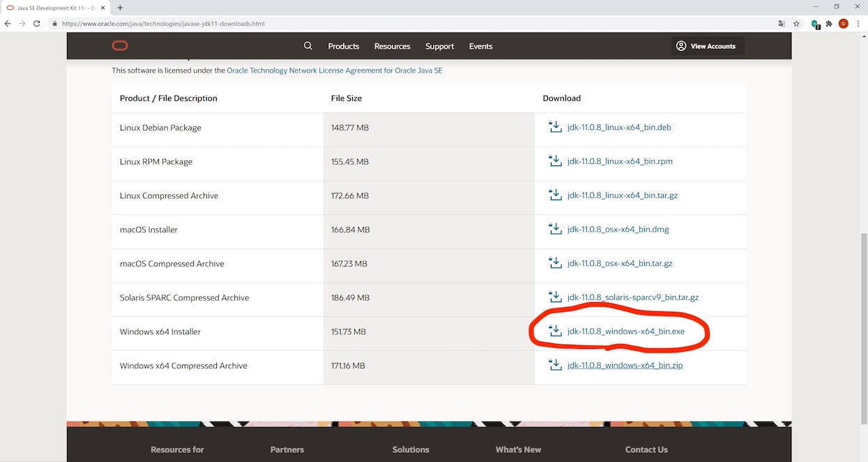Click download icon for osx-x64_bin.tar.gz

[555, 263]
